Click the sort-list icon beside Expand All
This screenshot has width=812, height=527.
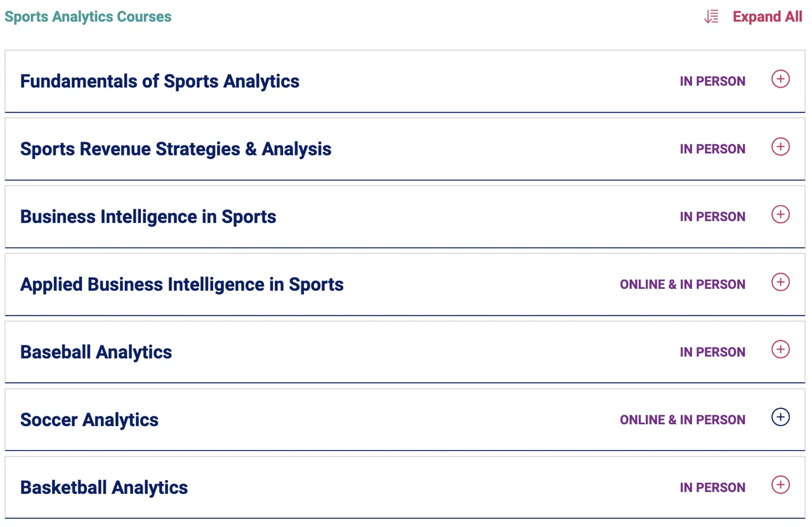[x=711, y=17]
